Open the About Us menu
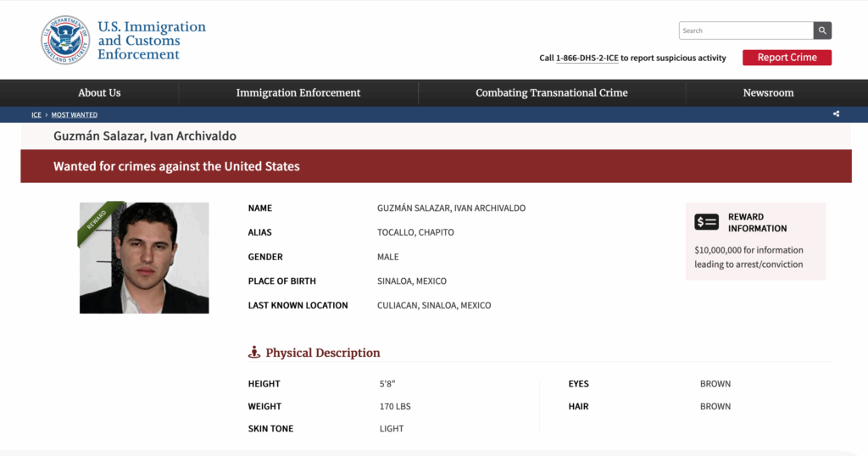The image size is (868, 456). [x=99, y=92]
